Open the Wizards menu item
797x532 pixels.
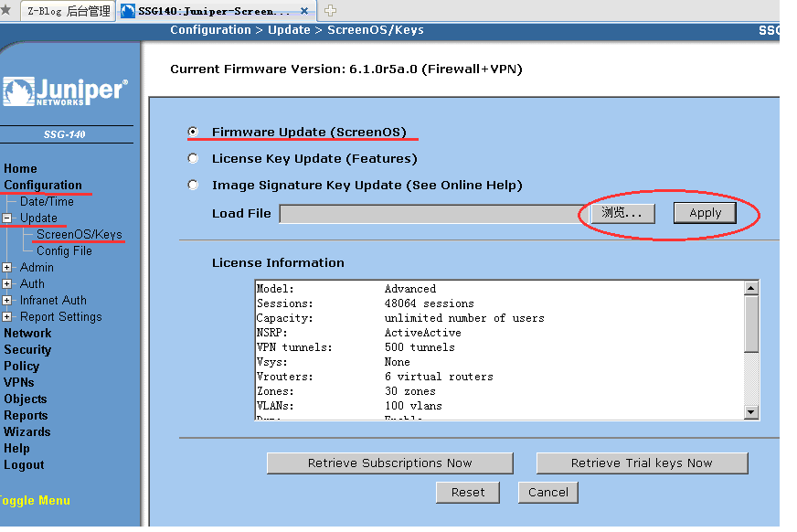(x=27, y=431)
